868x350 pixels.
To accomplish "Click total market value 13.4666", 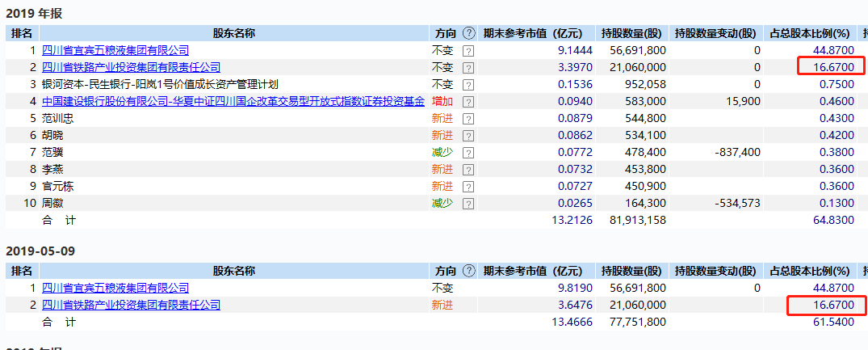I will 572,322.
